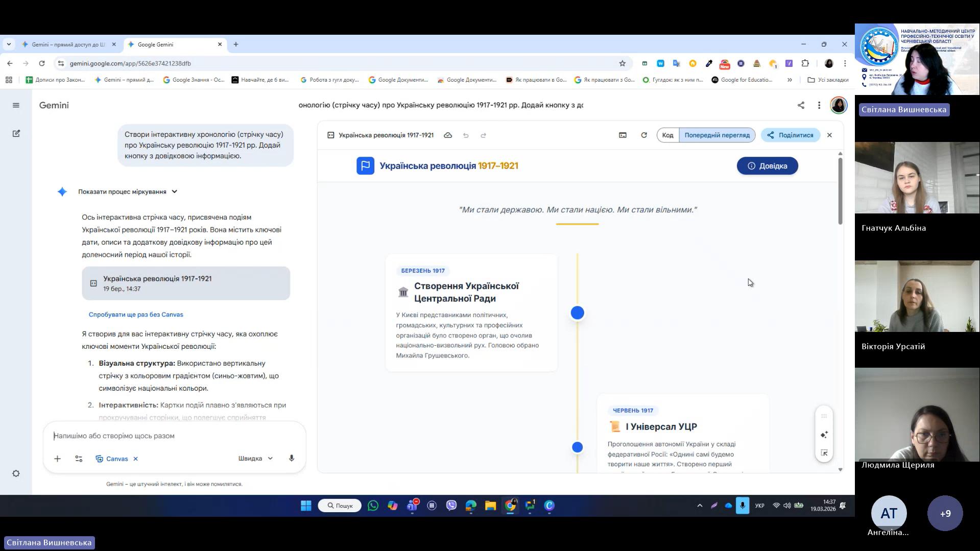980x551 pixels.
Task: Open the Gemini main menu hamburger icon
Action: pyautogui.click(x=16, y=105)
